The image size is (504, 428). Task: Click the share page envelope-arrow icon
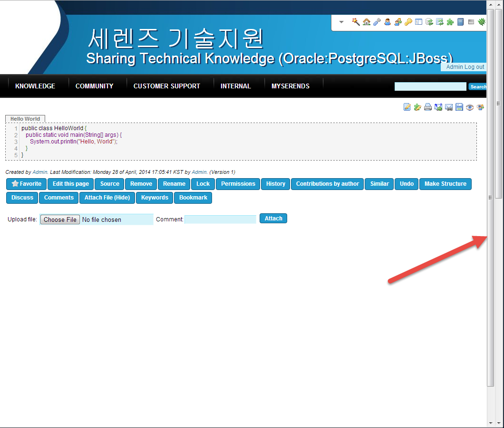[x=438, y=107]
